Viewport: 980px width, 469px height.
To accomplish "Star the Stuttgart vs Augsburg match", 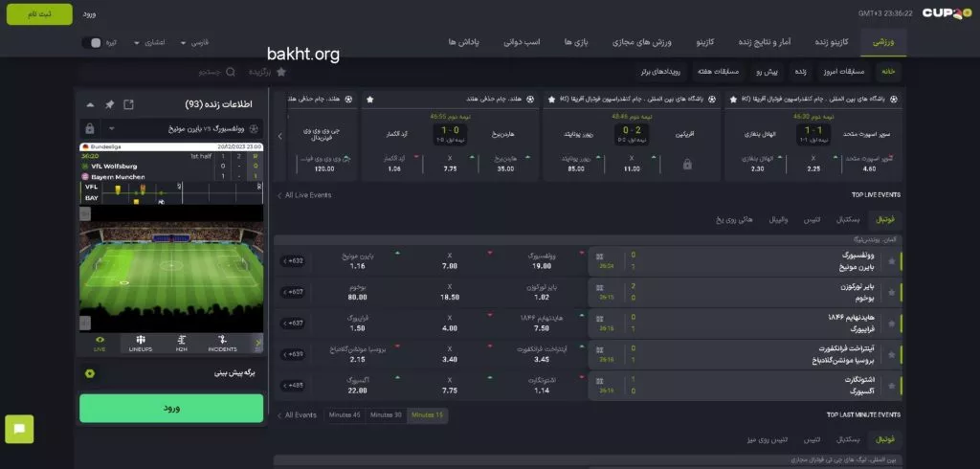I will [x=892, y=385].
